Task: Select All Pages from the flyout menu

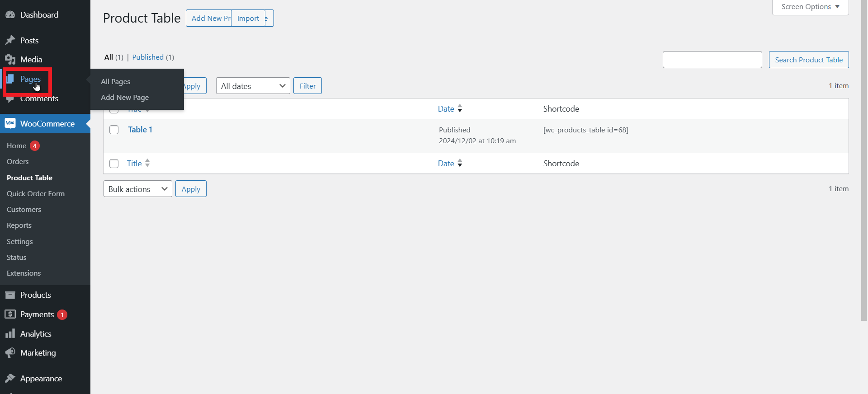Action: [x=116, y=82]
